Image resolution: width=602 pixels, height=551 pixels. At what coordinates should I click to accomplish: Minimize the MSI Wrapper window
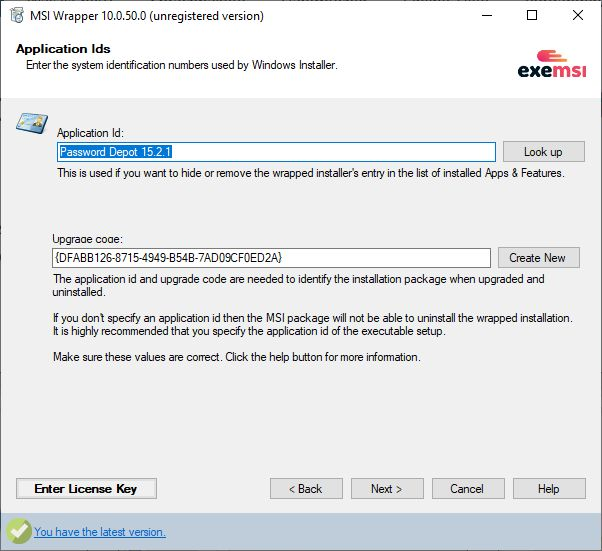487,15
